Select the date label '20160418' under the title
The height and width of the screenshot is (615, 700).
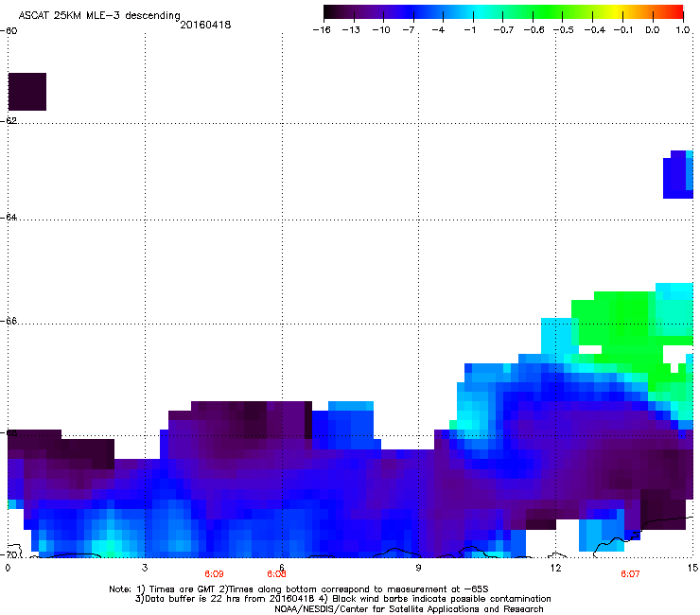tap(205, 25)
